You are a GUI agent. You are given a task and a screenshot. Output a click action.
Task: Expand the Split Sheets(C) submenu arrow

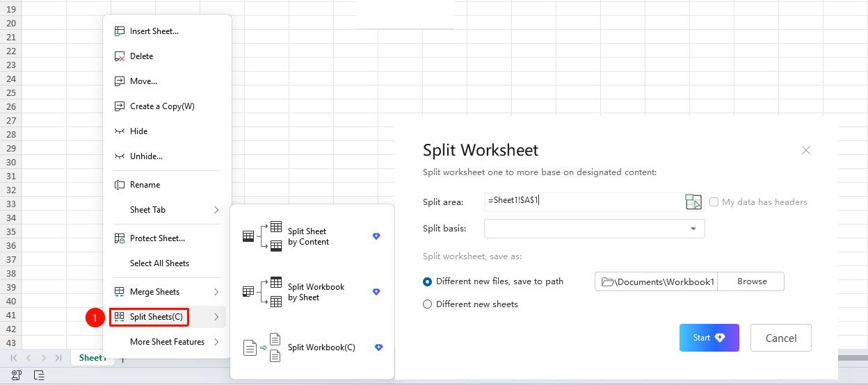[216, 317]
